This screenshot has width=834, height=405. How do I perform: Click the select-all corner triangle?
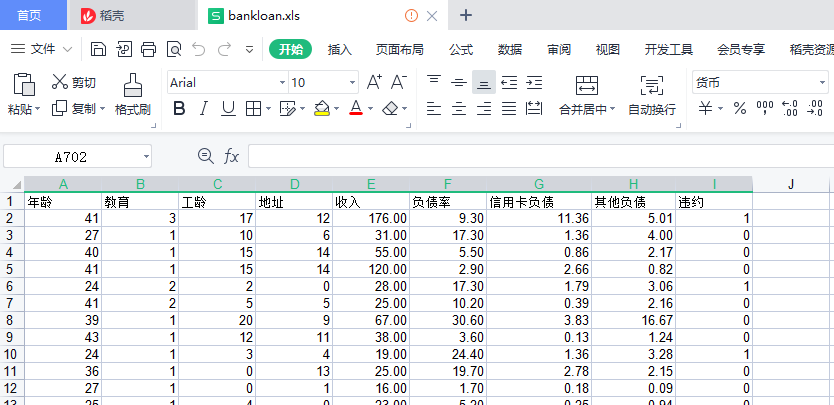coord(16,185)
